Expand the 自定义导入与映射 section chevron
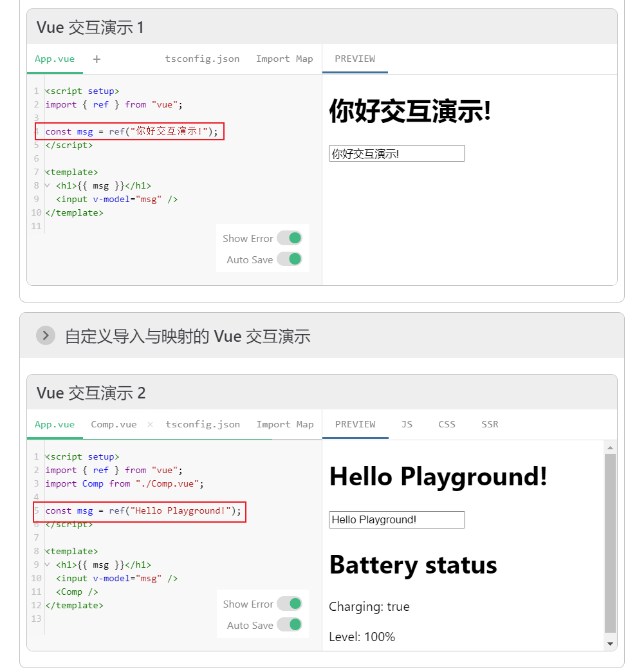The width and height of the screenshot is (637, 672). [46, 335]
